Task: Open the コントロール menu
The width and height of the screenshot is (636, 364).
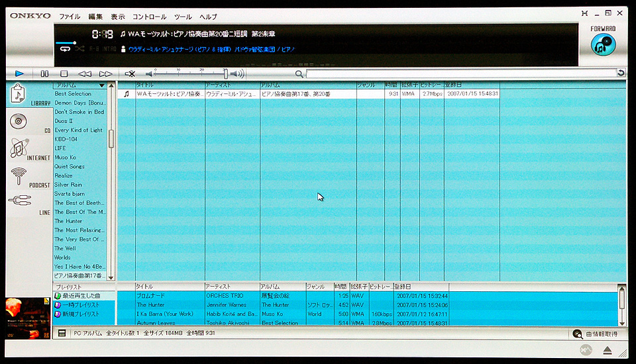Action: pos(149,17)
